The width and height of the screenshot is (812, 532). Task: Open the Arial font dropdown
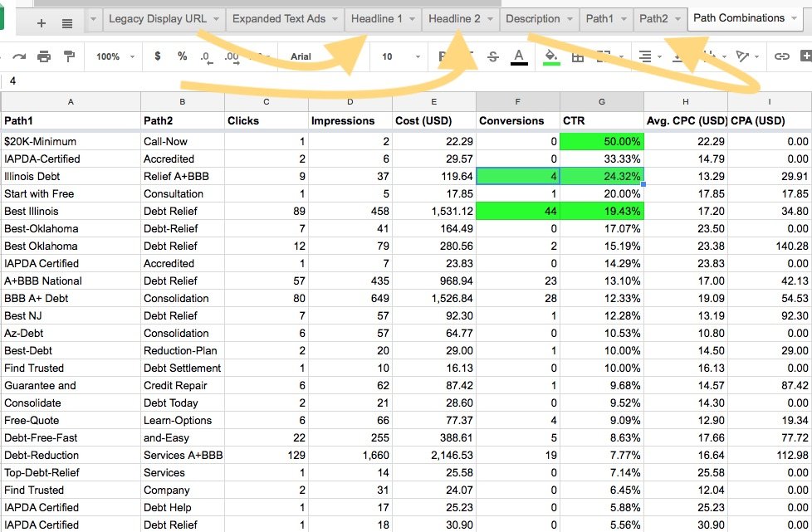click(x=302, y=56)
